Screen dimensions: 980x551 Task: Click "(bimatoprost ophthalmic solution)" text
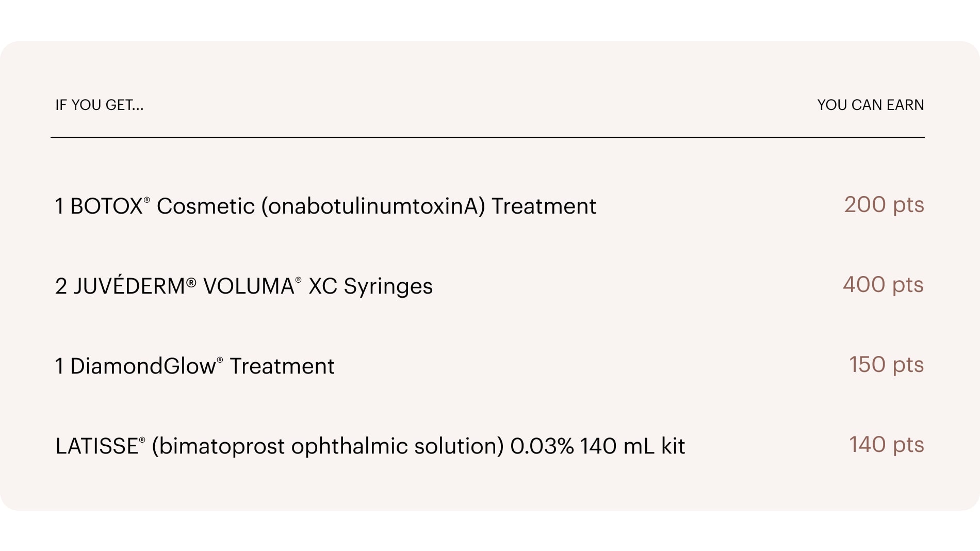tap(328, 446)
